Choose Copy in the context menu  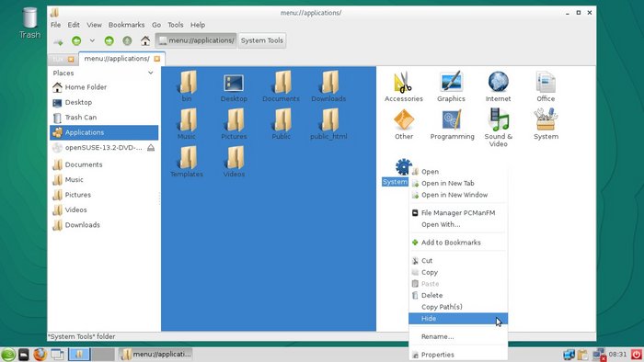click(458, 272)
